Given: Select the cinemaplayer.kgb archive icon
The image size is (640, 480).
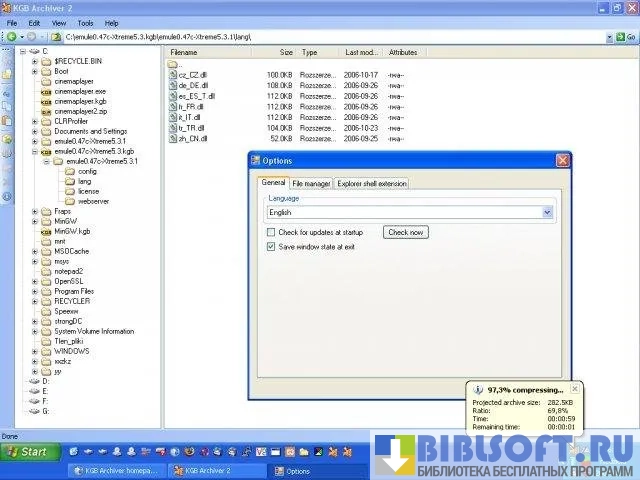Looking at the screenshot, I should point(46,101).
